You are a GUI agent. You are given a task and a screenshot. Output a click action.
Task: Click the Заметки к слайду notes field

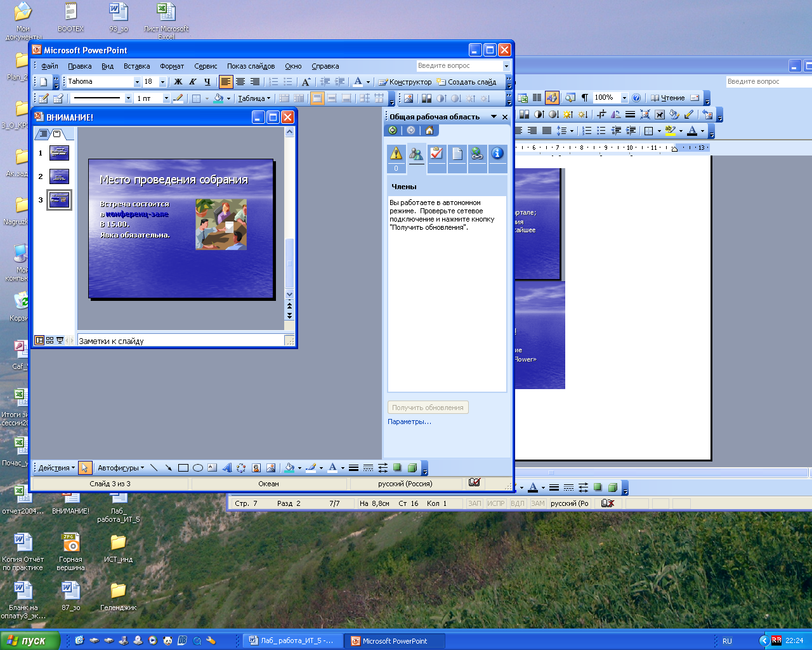click(181, 341)
